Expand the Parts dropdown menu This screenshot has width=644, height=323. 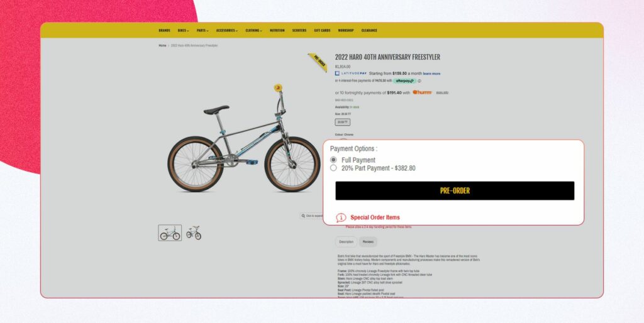click(203, 30)
